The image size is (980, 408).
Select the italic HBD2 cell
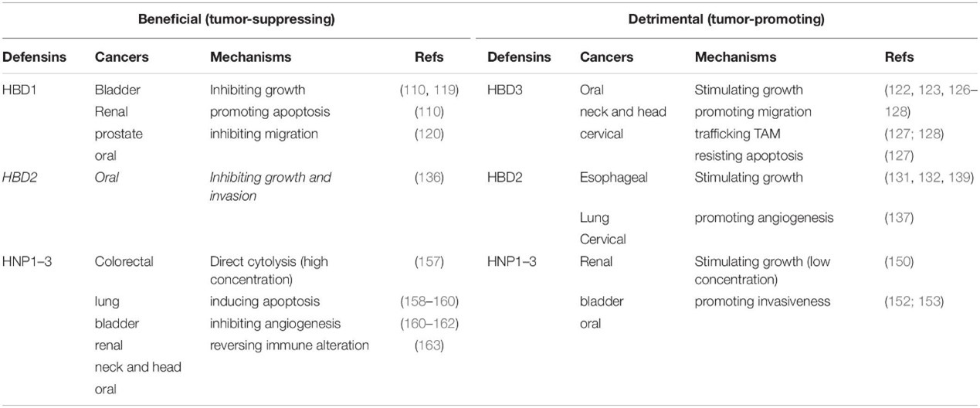(22, 178)
